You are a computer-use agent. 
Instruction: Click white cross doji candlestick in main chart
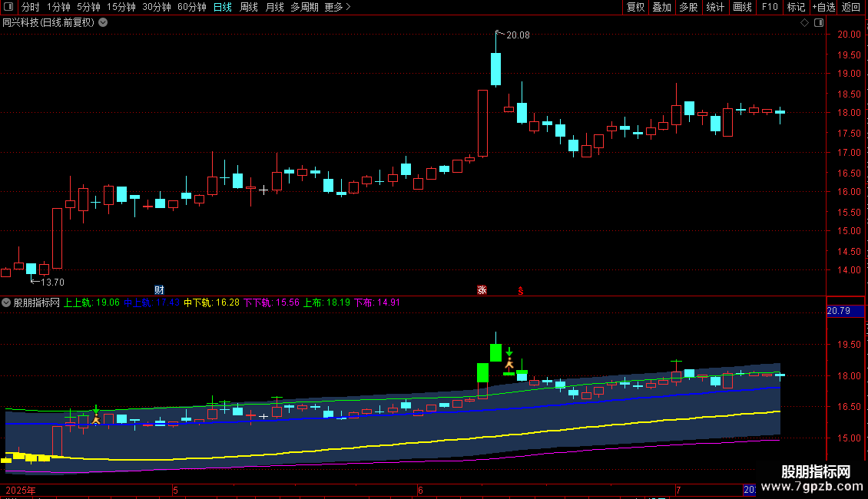263,190
